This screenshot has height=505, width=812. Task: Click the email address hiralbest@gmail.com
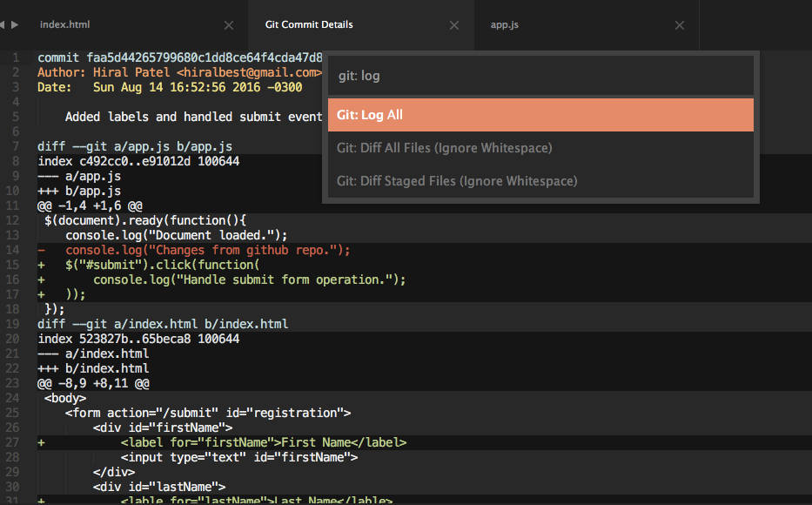(252, 71)
